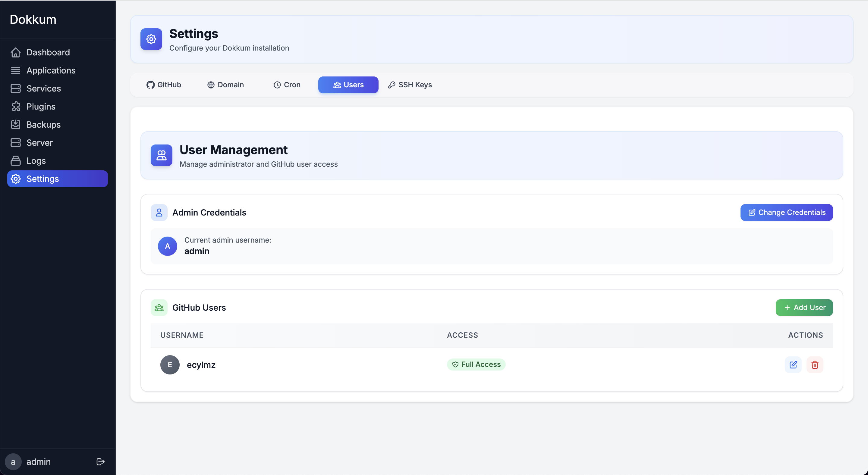This screenshot has height=475, width=868.
Task: Open the Logs section
Action: tap(36, 160)
